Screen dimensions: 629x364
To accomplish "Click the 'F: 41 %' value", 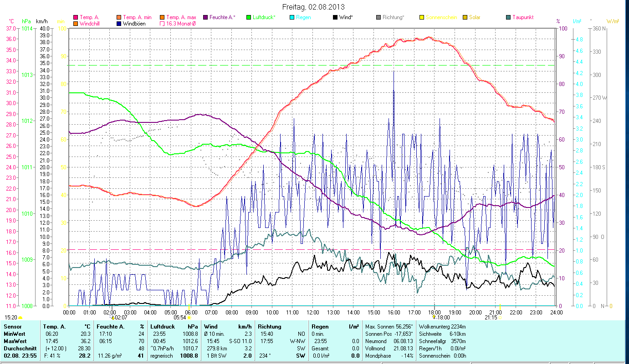I will (x=52, y=355).
